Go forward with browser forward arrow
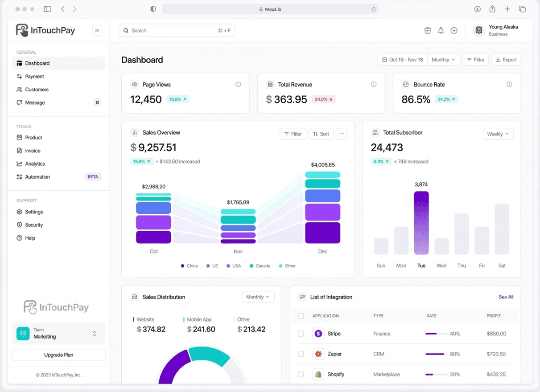The height and width of the screenshot is (392, 540). point(74,9)
